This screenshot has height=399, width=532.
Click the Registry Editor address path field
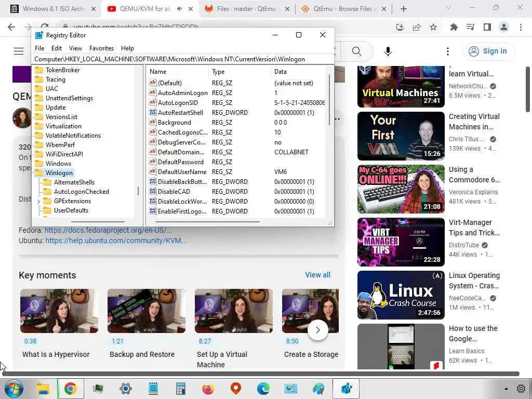click(183, 59)
